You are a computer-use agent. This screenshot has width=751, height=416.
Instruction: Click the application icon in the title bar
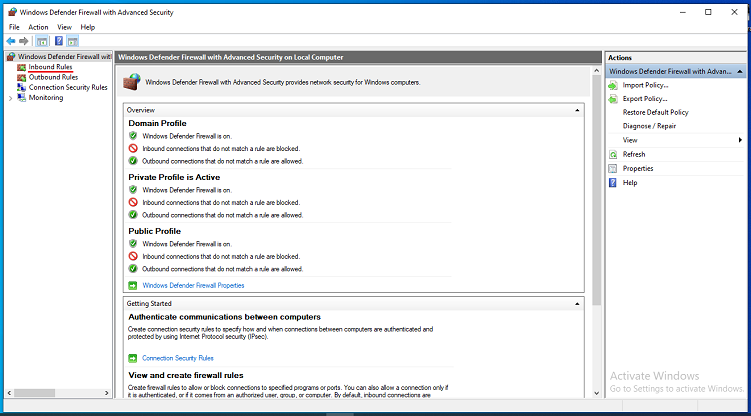tap(12, 12)
